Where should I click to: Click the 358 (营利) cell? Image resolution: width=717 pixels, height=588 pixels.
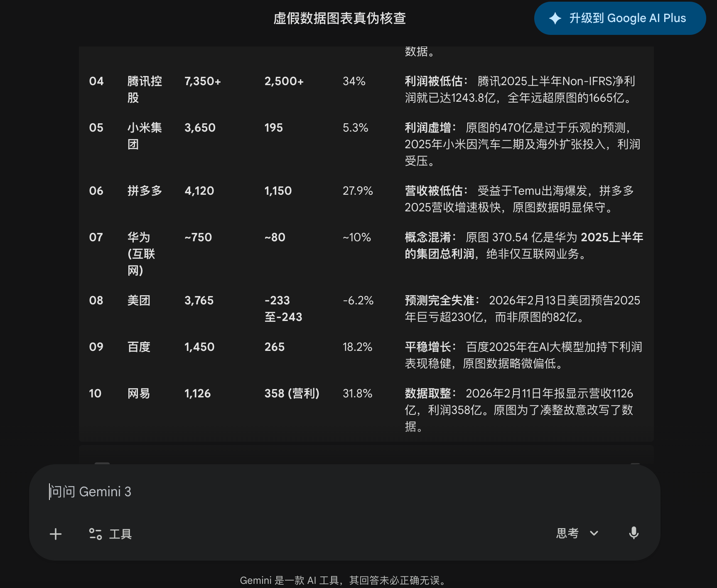[x=292, y=393]
